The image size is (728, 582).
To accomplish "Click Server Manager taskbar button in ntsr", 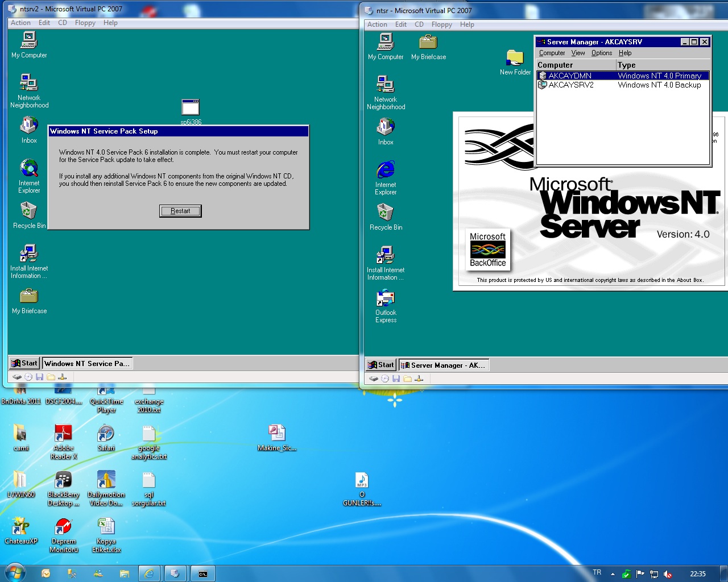I will 444,365.
